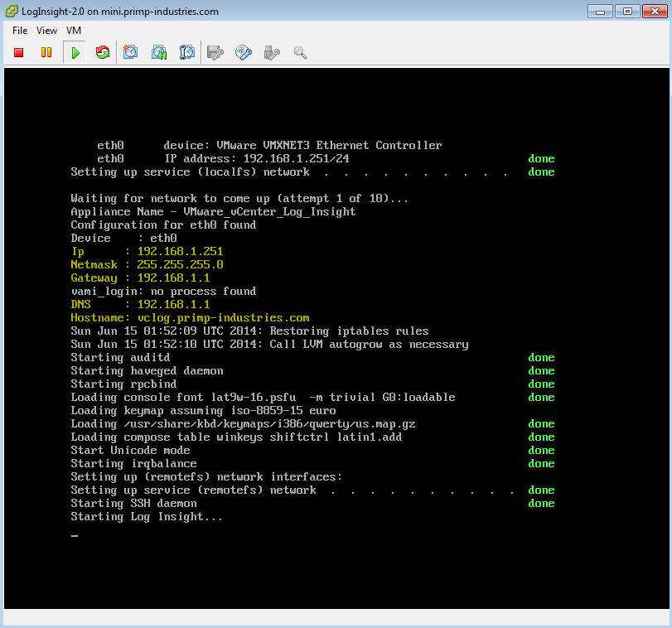Image resolution: width=672 pixels, height=628 pixels.
Task: Click the VMXNET3 Ethernet Controller device line
Action: 269,145
